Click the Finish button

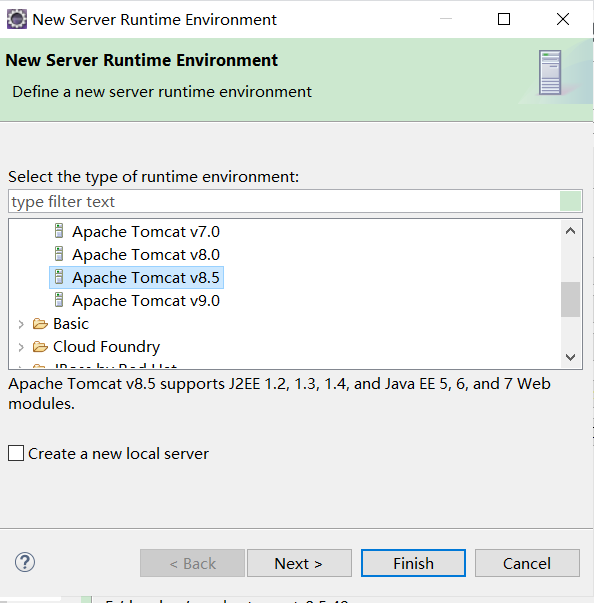(x=413, y=563)
